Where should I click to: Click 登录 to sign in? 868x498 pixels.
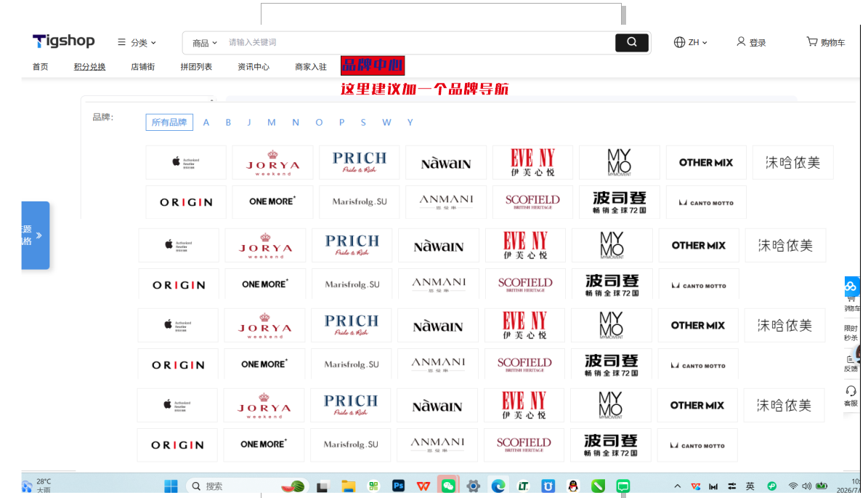(x=751, y=42)
